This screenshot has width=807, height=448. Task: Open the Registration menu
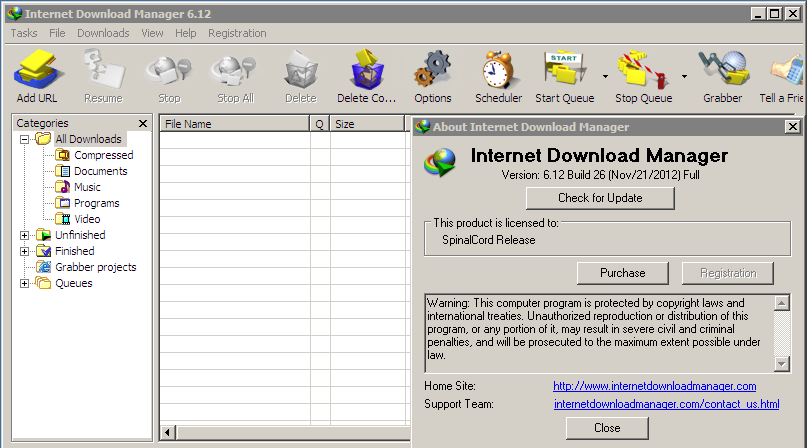237,33
